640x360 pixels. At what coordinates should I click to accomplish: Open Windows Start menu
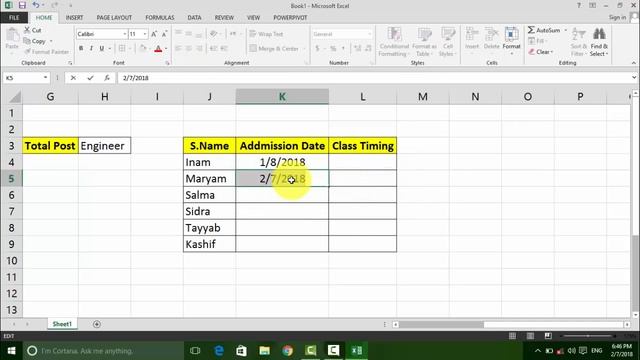point(11,351)
